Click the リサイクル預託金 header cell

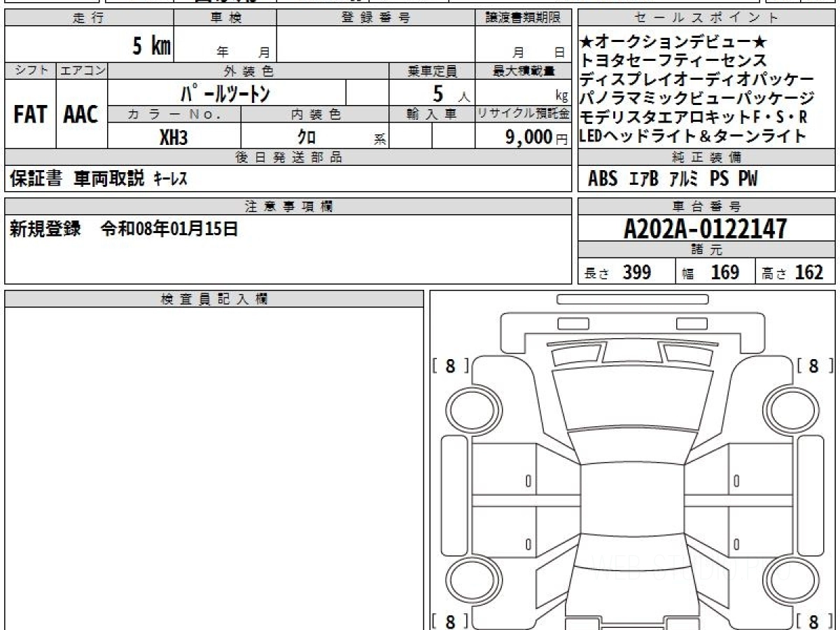click(524, 114)
